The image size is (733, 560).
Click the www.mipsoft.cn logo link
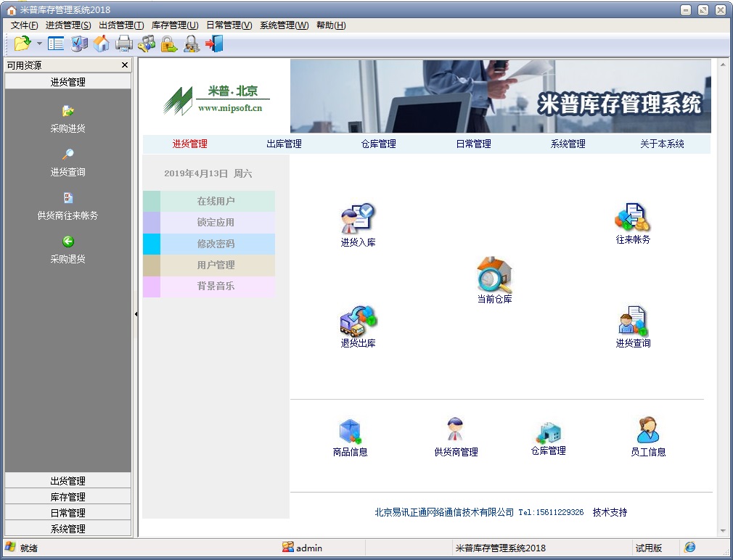pos(230,108)
